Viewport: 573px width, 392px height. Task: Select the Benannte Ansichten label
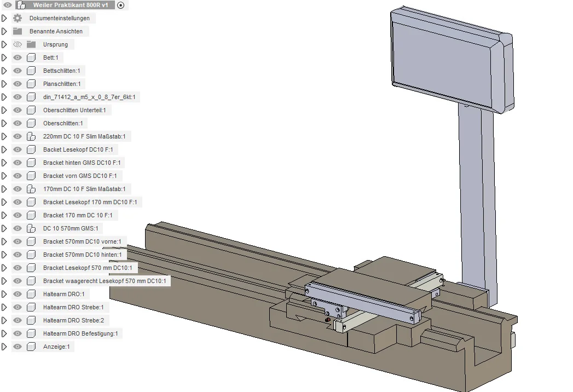[56, 31]
